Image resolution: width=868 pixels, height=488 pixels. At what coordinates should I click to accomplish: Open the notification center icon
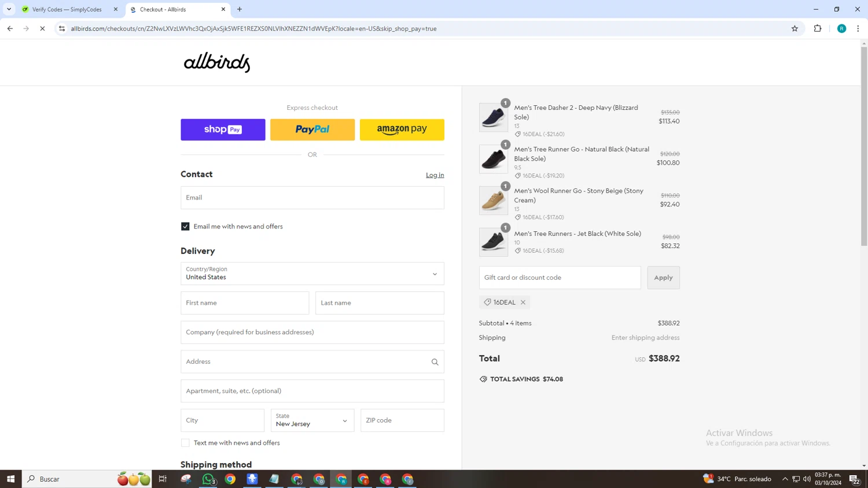click(854, 479)
